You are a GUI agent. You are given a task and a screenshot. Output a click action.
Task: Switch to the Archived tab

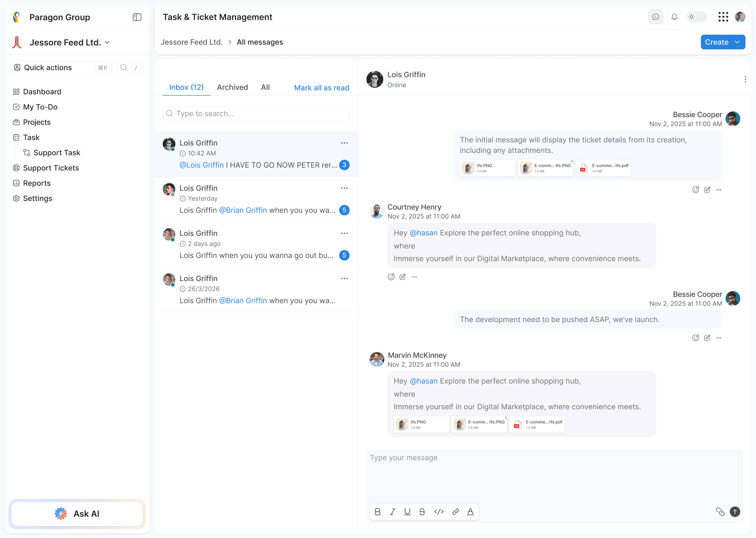pos(232,87)
